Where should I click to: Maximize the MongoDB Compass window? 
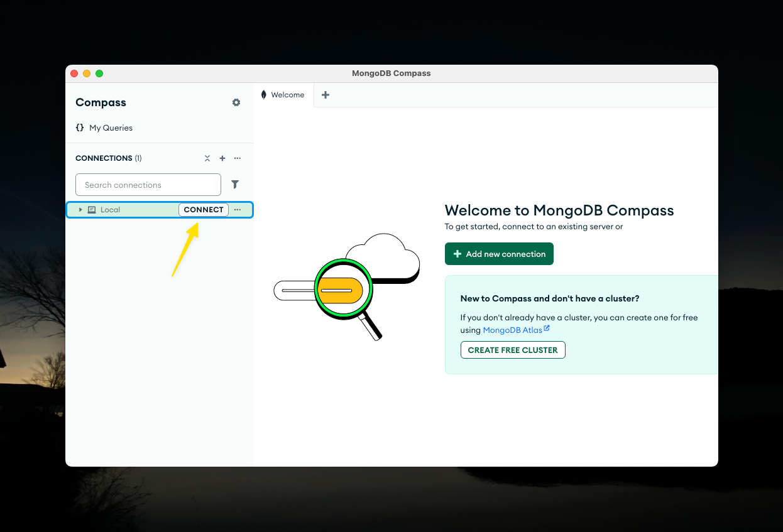(x=99, y=73)
